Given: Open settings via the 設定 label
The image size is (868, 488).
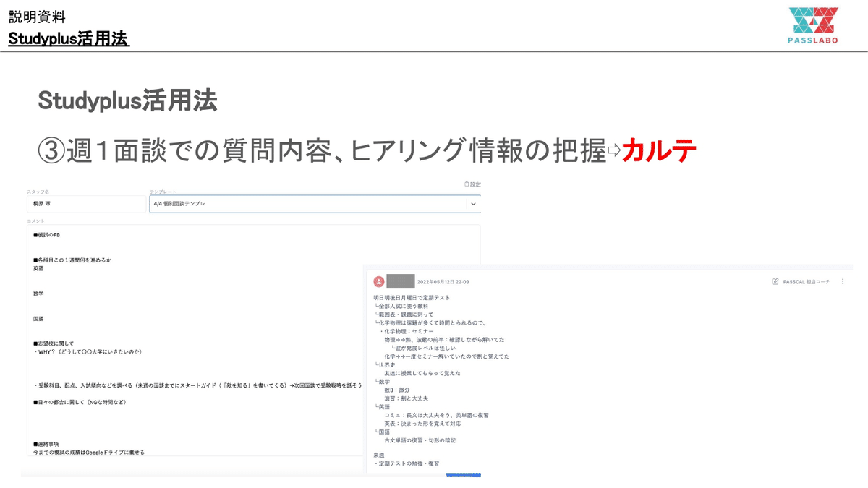Looking at the screenshot, I should pos(475,184).
